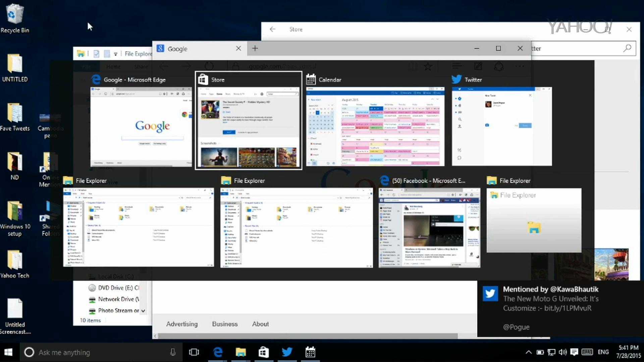Select Photo Stream in File Explorer tree

click(x=114, y=310)
